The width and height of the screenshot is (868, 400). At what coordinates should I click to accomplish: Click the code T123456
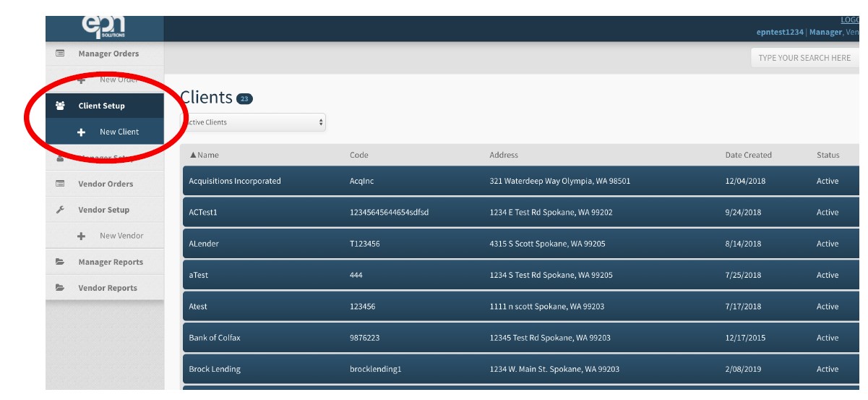coord(365,244)
